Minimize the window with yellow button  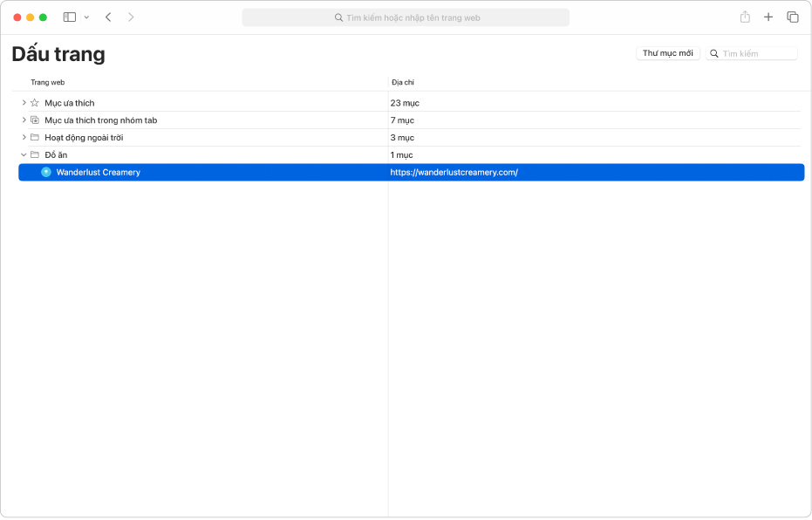[30, 17]
